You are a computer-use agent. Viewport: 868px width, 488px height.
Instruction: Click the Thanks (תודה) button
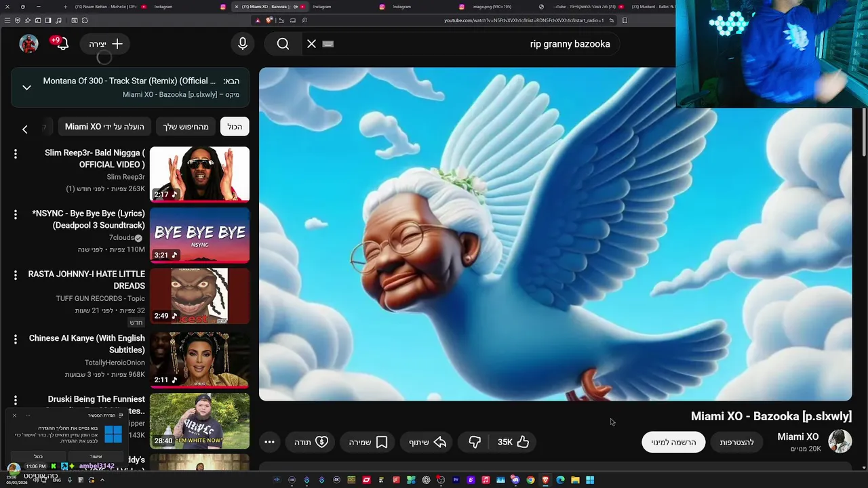pyautogui.click(x=311, y=442)
